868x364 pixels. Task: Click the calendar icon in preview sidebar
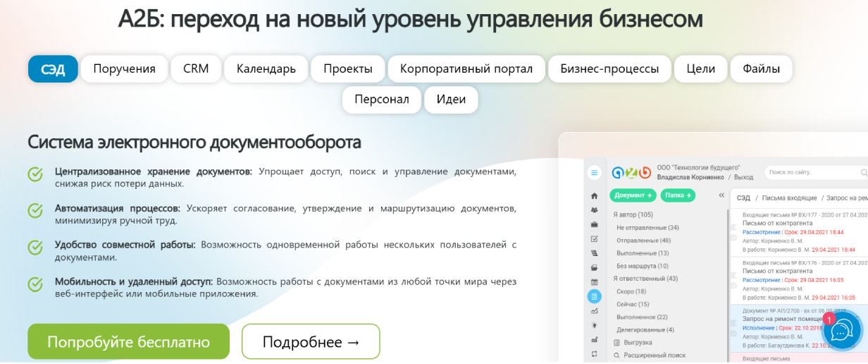594,281
